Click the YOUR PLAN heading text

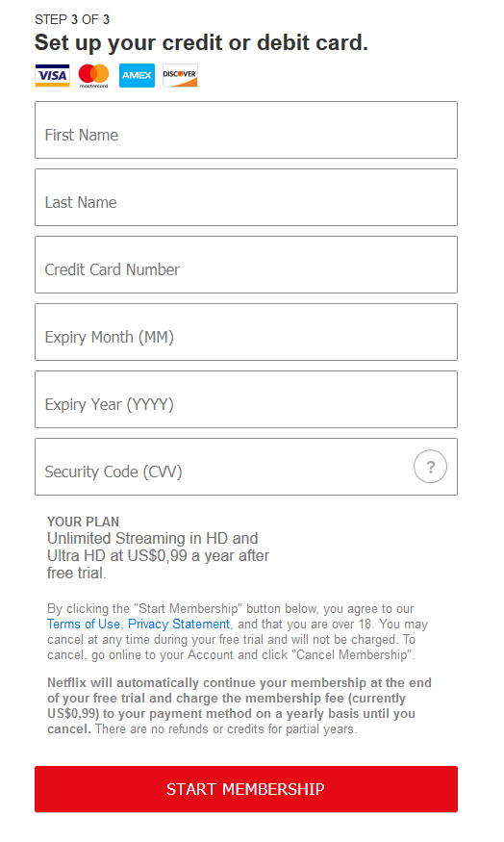[83, 522]
